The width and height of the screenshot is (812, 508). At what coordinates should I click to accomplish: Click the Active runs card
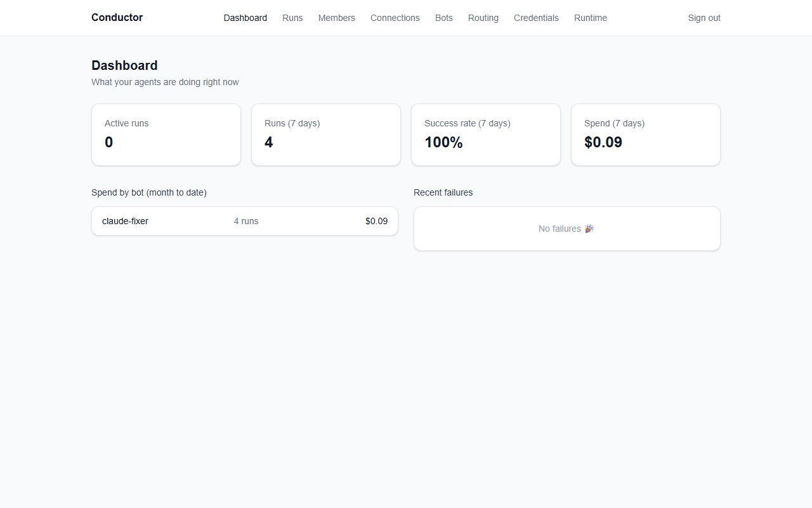[166, 135]
